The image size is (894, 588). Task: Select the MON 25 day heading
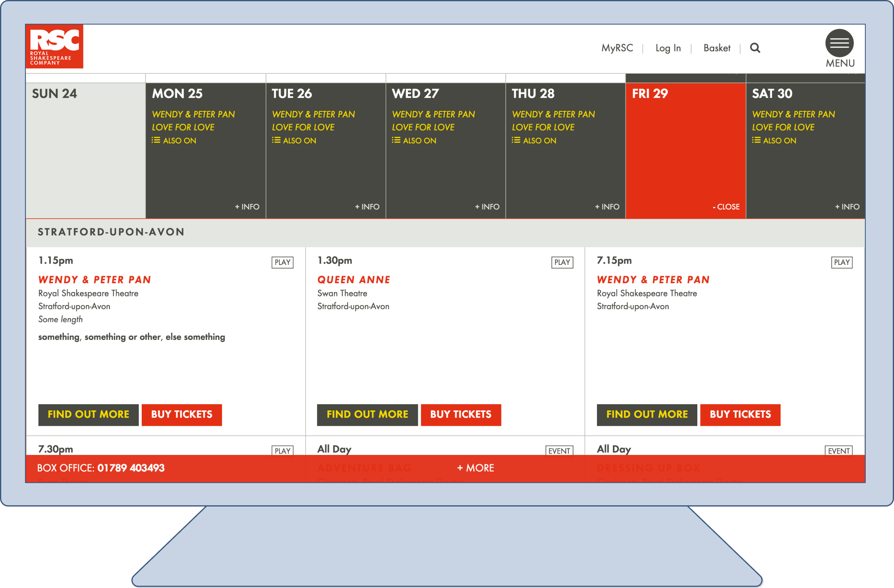coord(177,94)
